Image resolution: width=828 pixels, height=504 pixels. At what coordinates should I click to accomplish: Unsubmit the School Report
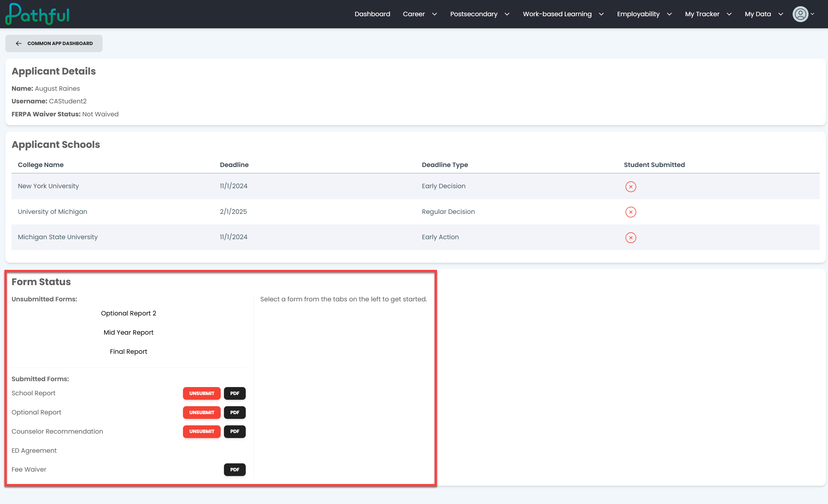click(x=202, y=393)
